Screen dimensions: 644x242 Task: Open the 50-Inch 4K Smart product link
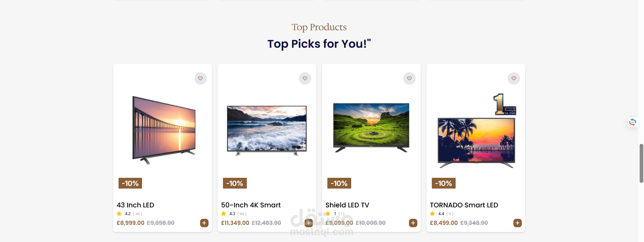click(251, 205)
